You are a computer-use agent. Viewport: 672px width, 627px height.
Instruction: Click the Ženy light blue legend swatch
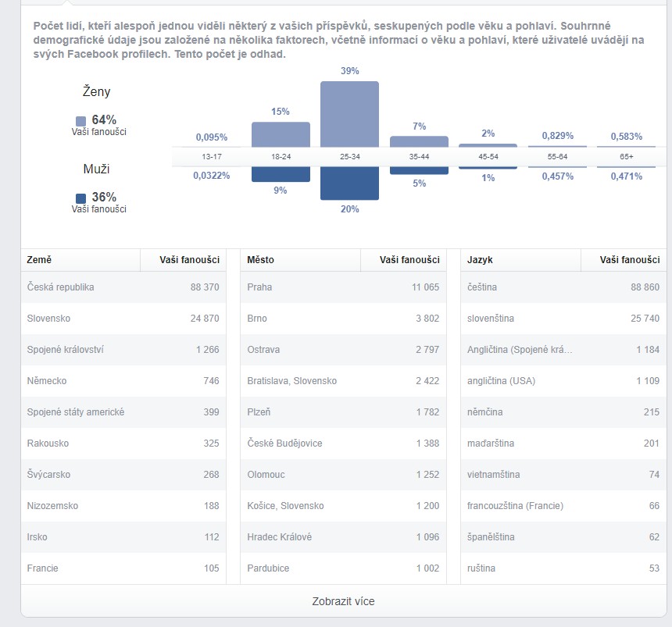[x=80, y=121]
